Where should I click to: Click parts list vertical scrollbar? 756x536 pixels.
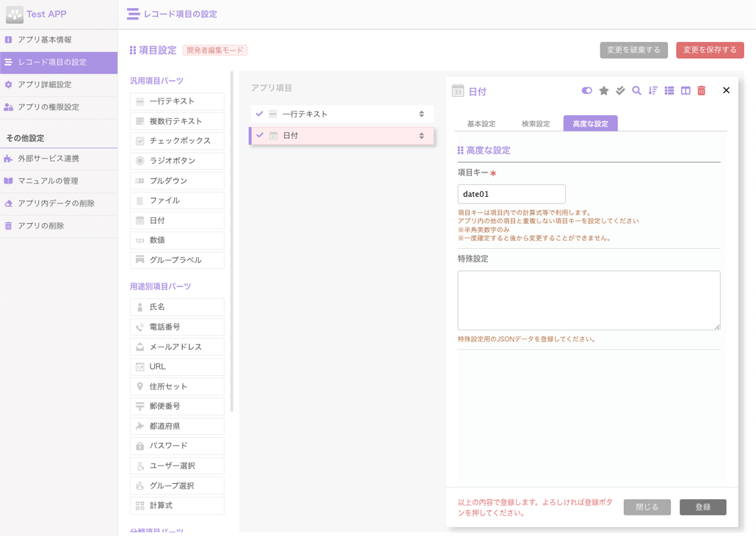click(x=232, y=242)
